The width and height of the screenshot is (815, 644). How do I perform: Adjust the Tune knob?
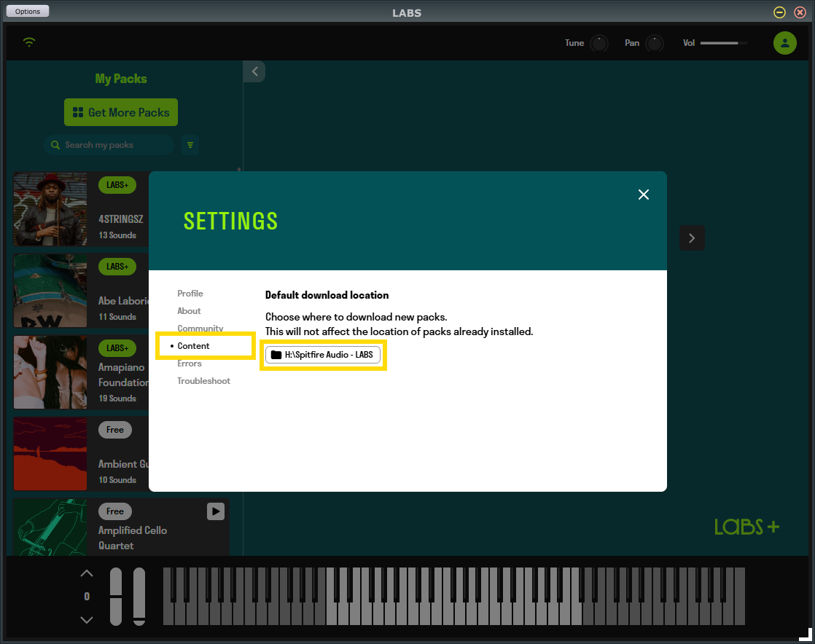point(598,43)
